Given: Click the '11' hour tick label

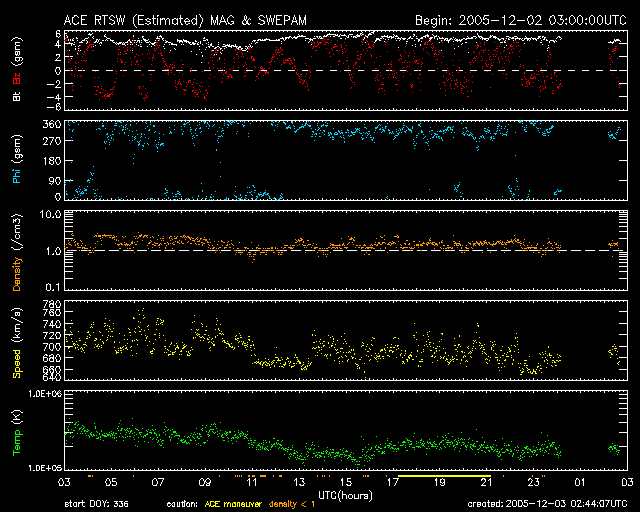Looking at the screenshot, I should click(252, 483).
